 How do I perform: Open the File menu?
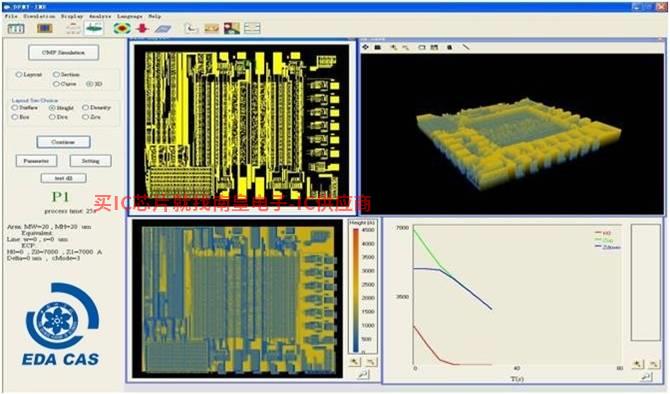click(x=11, y=16)
